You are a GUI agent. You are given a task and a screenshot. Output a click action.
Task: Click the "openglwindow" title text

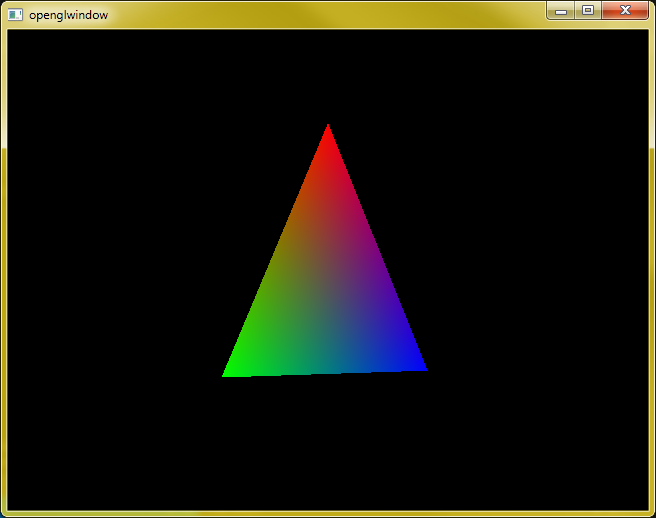[69, 15]
